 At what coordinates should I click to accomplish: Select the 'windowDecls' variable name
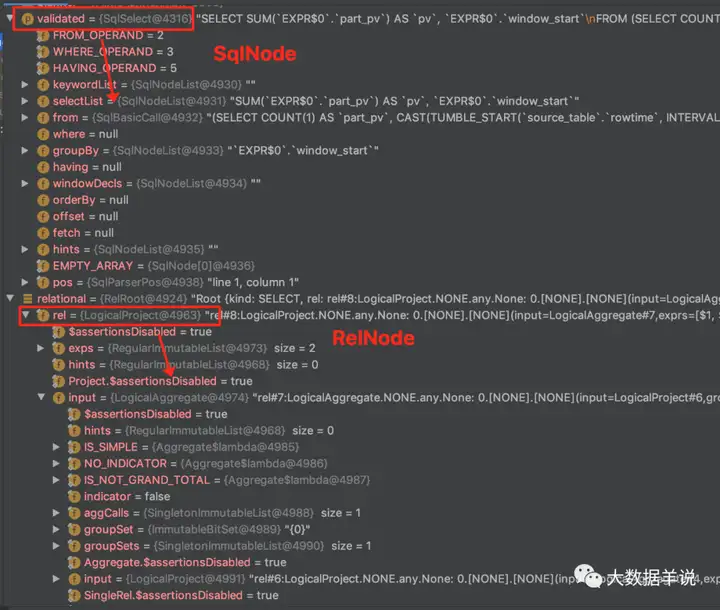coord(87,184)
